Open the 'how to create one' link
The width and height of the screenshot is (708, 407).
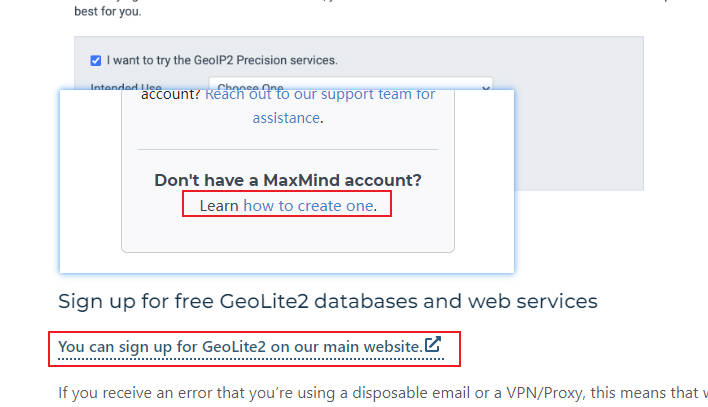[308, 206]
